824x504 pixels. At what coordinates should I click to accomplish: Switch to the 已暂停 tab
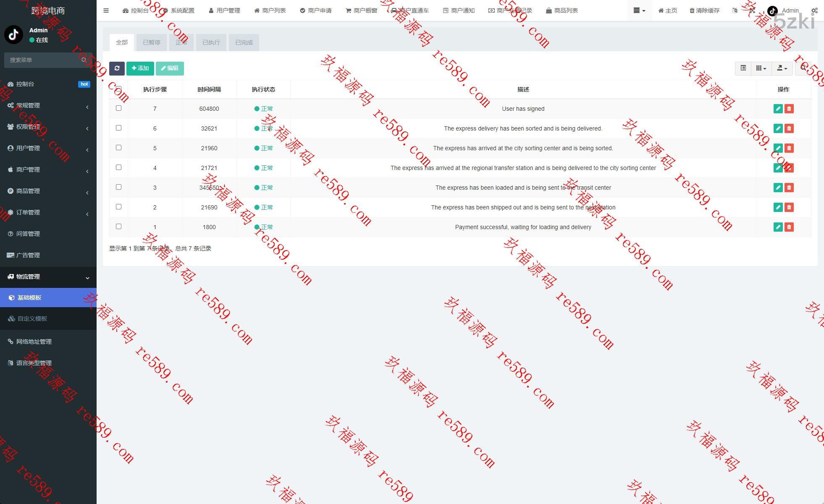pos(151,42)
